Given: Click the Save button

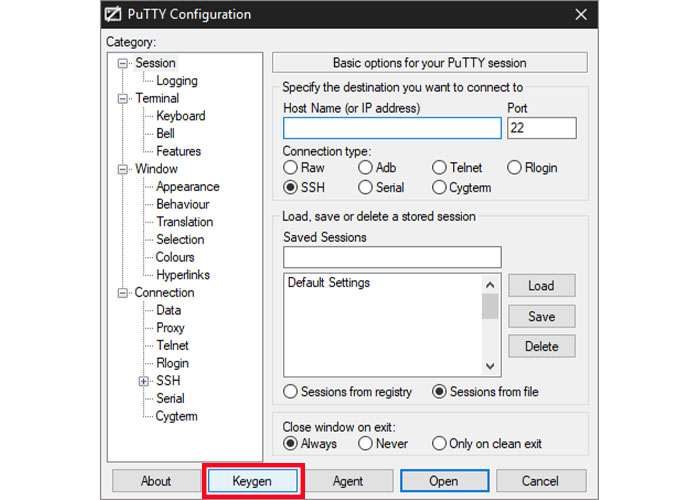Looking at the screenshot, I should pyautogui.click(x=542, y=317).
